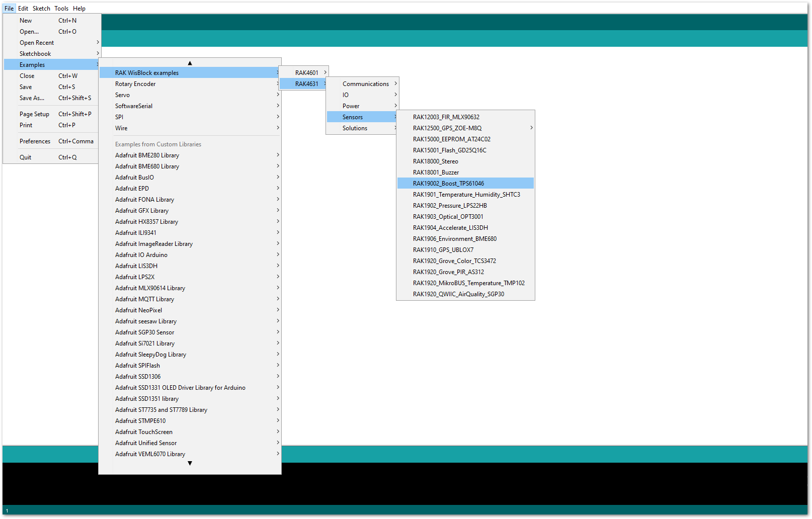Open RAK12003_FIR_MLX90632 example

click(465, 117)
